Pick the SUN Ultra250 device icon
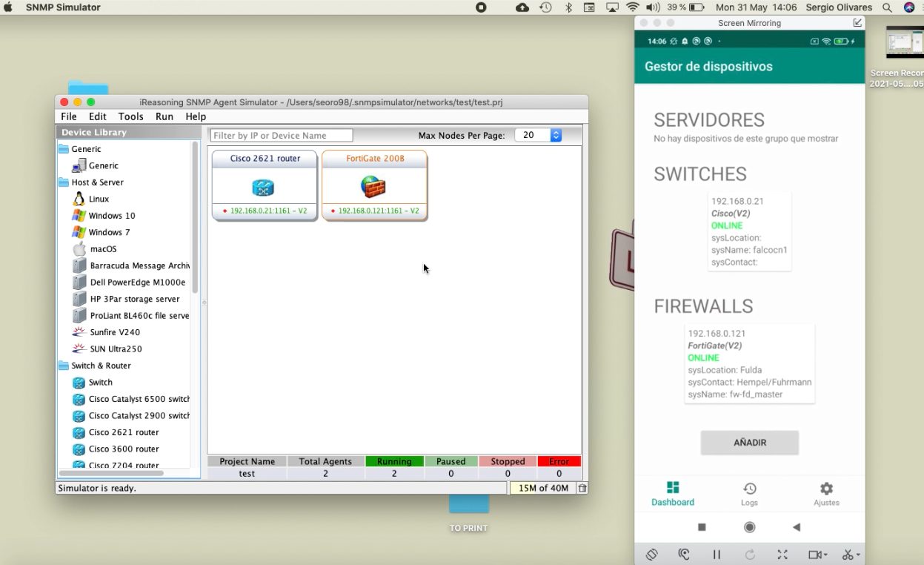 coord(79,348)
